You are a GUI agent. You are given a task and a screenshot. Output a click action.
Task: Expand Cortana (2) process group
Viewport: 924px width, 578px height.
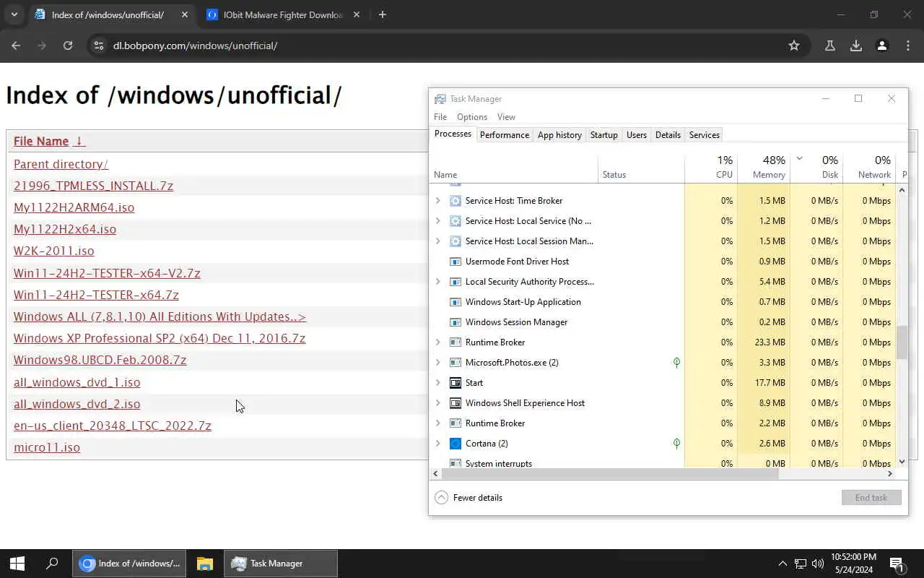tap(437, 444)
